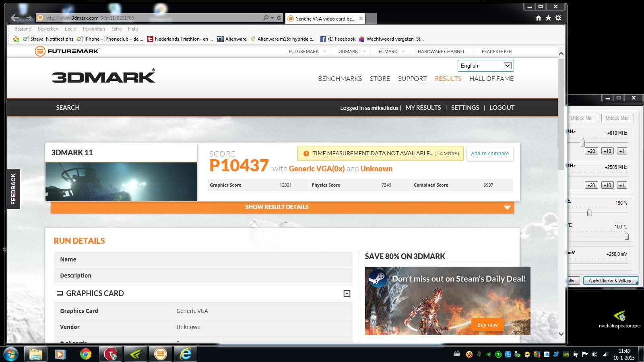Click Add to compare button
This screenshot has height=362, width=644.
coord(490,153)
